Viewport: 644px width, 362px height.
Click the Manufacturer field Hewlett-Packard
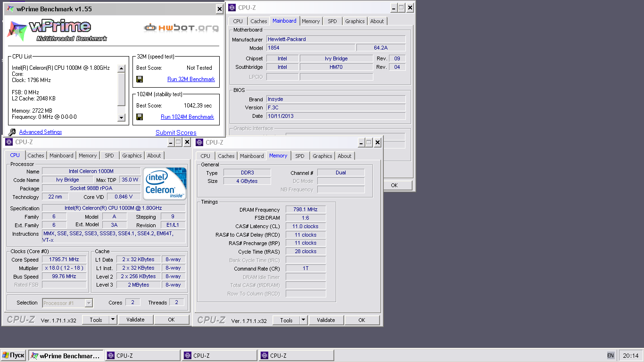(336, 39)
